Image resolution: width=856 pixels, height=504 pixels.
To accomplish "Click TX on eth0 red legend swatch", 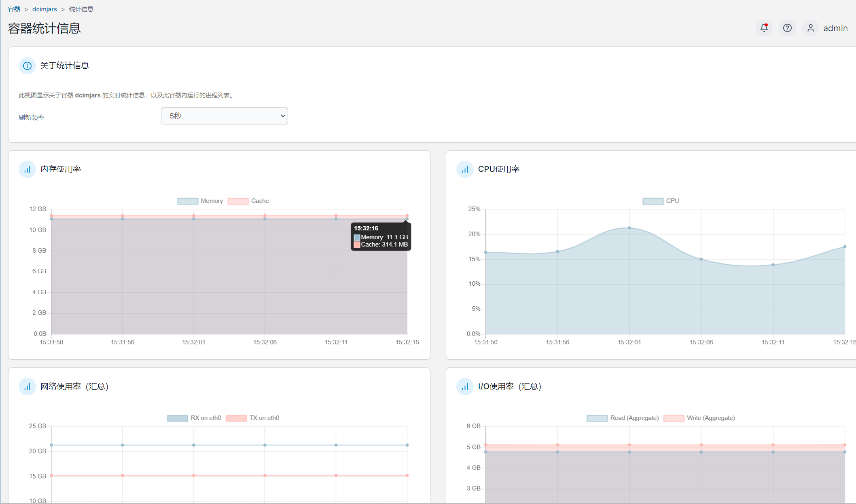I will tap(236, 418).
